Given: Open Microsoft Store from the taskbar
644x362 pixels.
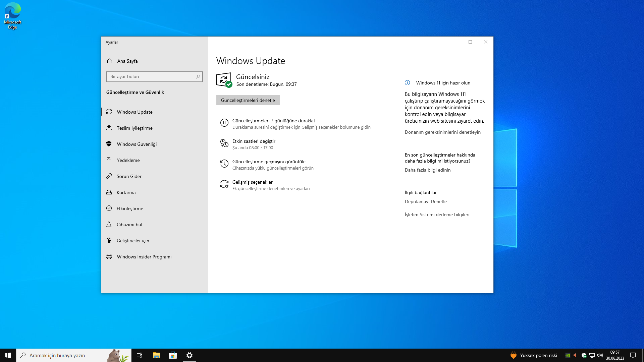Looking at the screenshot, I should (x=173, y=355).
